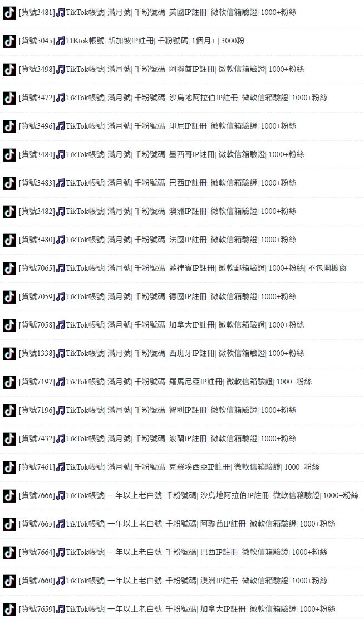Click TikTok icon beside item 貨號7659
This screenshot has width=364, height=619.
tap(9, 610)
